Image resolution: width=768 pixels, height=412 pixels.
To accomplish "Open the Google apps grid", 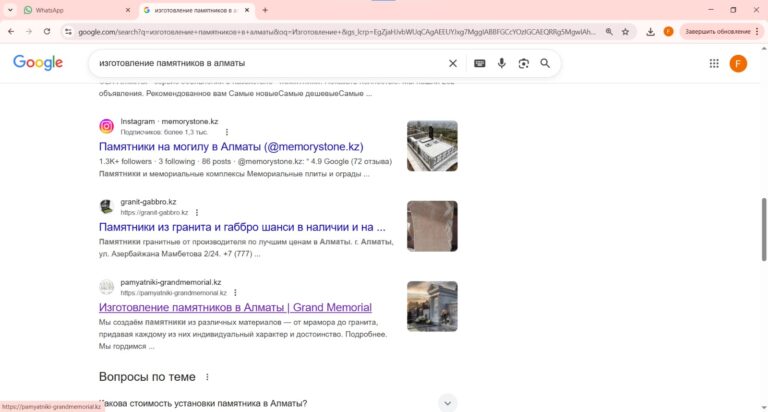I will pyautogui.click(x=714, y=63).
